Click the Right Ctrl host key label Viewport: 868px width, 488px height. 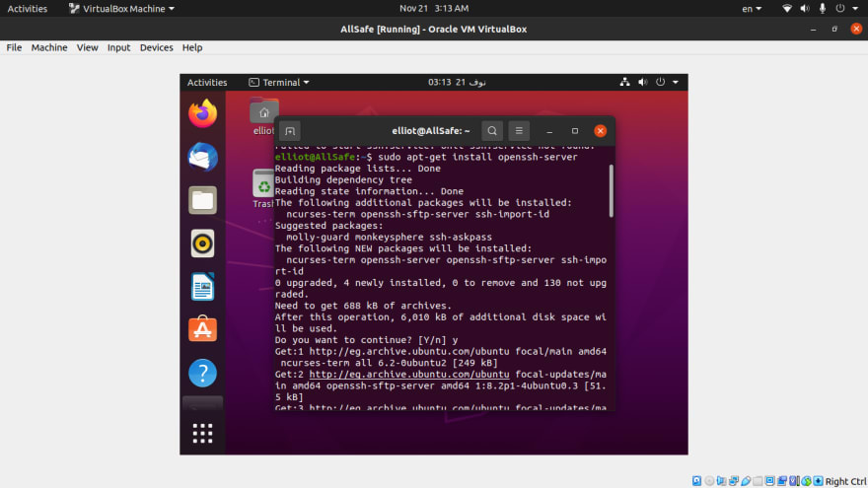coord(846,481)
